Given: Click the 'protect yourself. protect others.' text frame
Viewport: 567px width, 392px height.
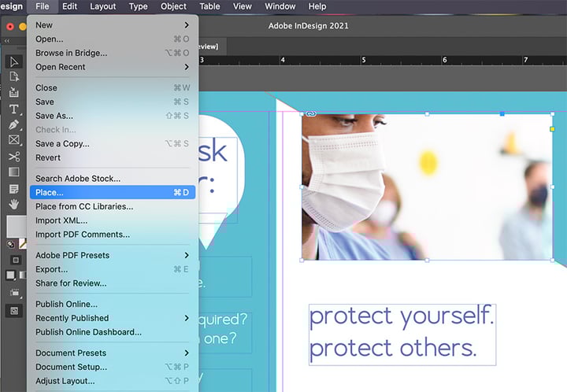Looking at the screenshot, I should tap(402, 335).
